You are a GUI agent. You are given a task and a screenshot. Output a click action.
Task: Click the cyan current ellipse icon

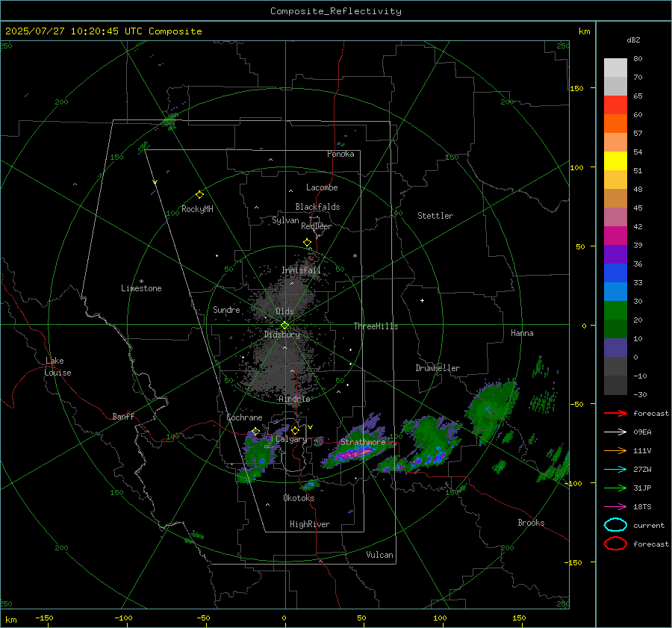point(615,525)
